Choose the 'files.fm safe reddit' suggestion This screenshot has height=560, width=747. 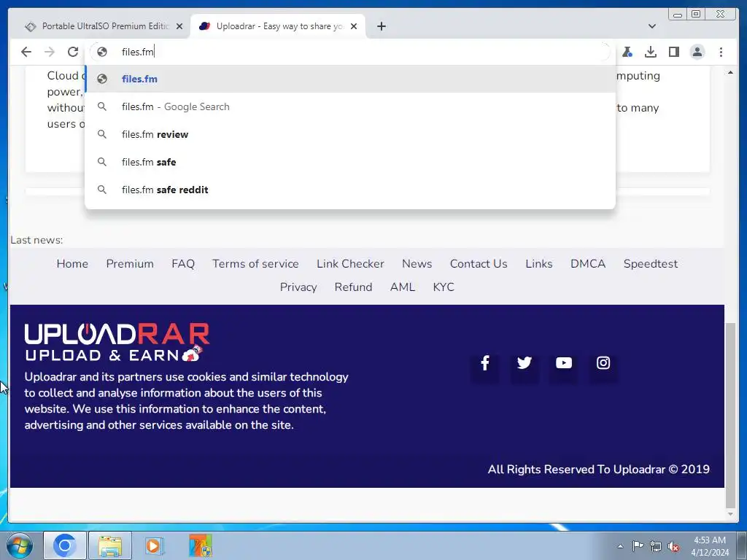350,190
